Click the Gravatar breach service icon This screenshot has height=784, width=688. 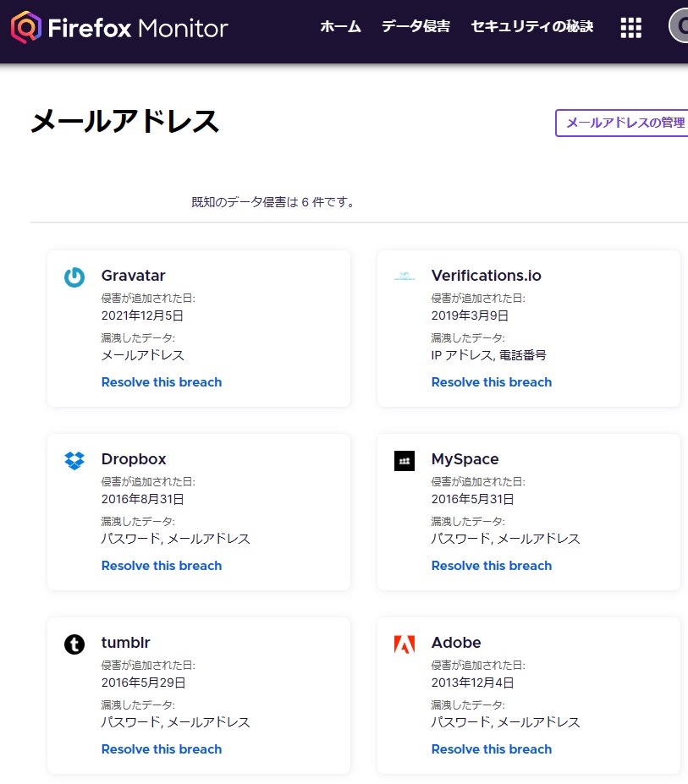tap(74, 275)
